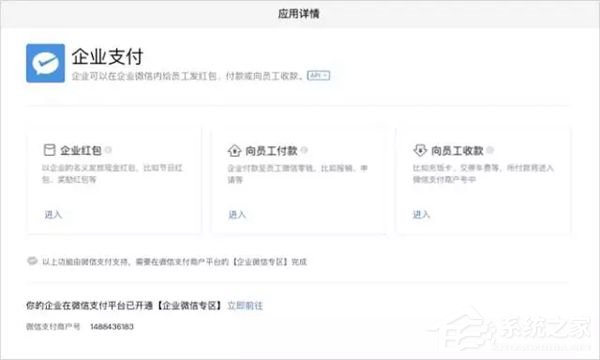Click the 向员工收款 download icon

point(420,150)
